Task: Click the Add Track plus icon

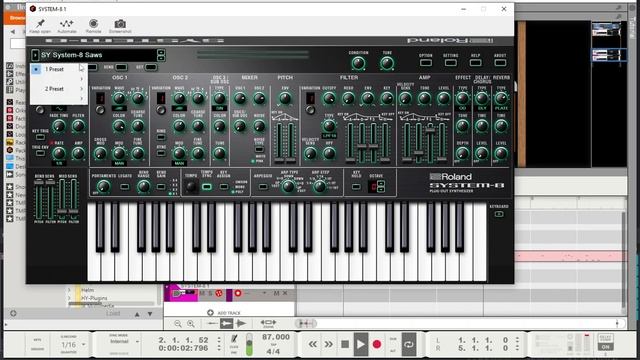Action: (x=210, y=313)
